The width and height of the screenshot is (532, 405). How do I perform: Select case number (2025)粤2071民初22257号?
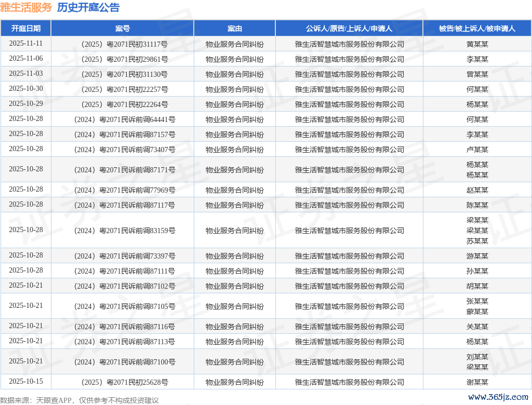click(123, 89)
